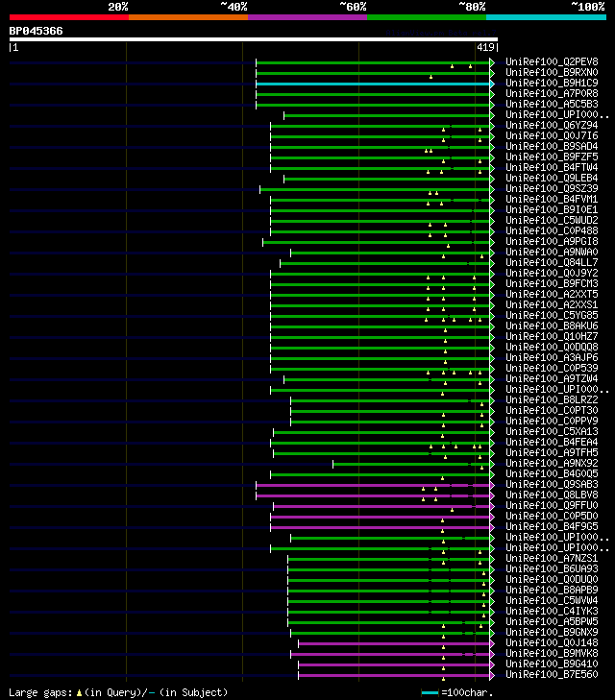Image resolution: width=615 pixels, height=700 pixels.
Task: Click the UniRef100_C5XA13 label
Action: pyautogui.click(x=552, y=432)
